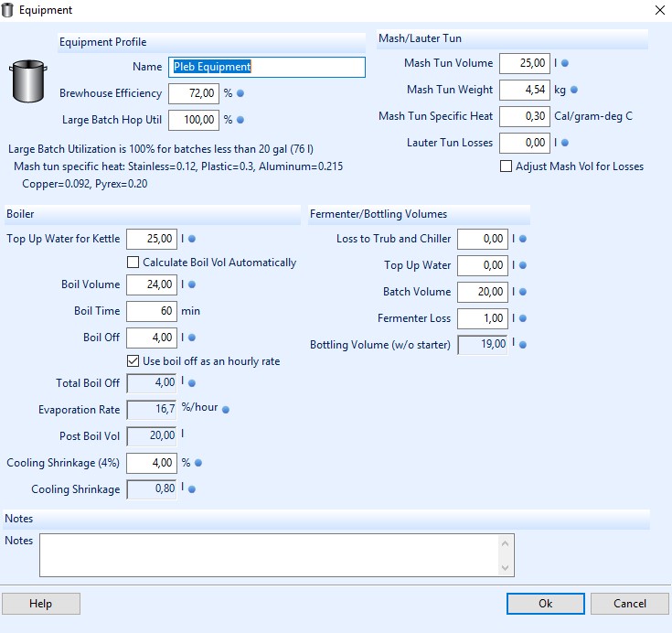The width and height of the screenshot is (672, 633).
Task: Edit the Lauter Tun Losses field
Action: 525,144
